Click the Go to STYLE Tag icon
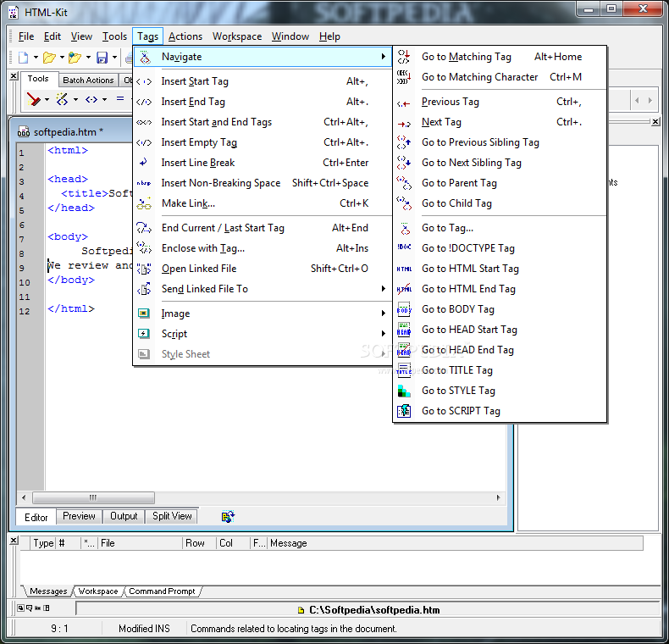Screen dimensions: 669x644 coord(404,391)
